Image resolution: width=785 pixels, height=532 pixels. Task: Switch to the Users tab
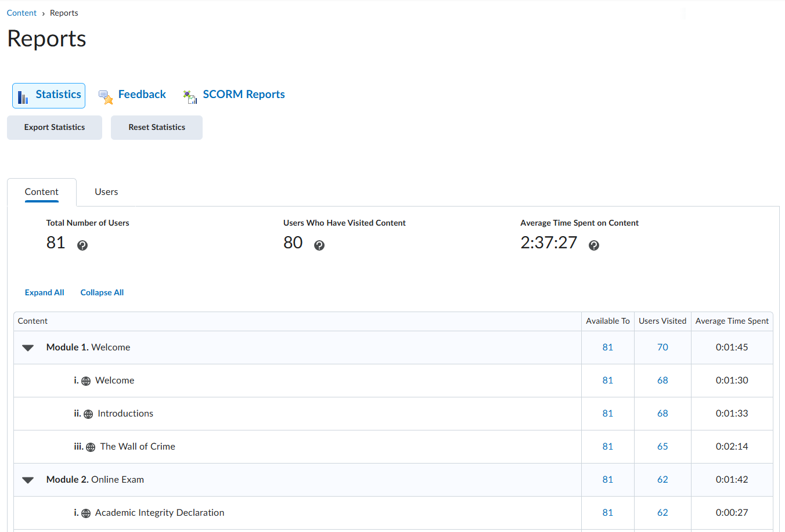coord(106,192)
